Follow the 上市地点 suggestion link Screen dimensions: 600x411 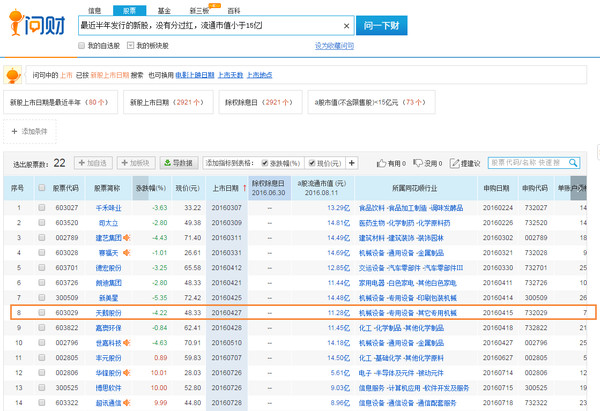(259, 75)
